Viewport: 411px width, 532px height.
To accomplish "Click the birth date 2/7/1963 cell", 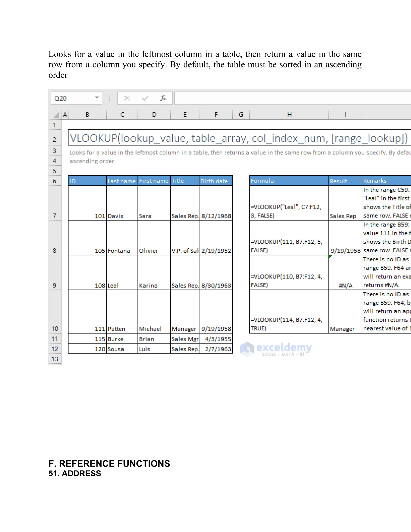I will [216, 349].
